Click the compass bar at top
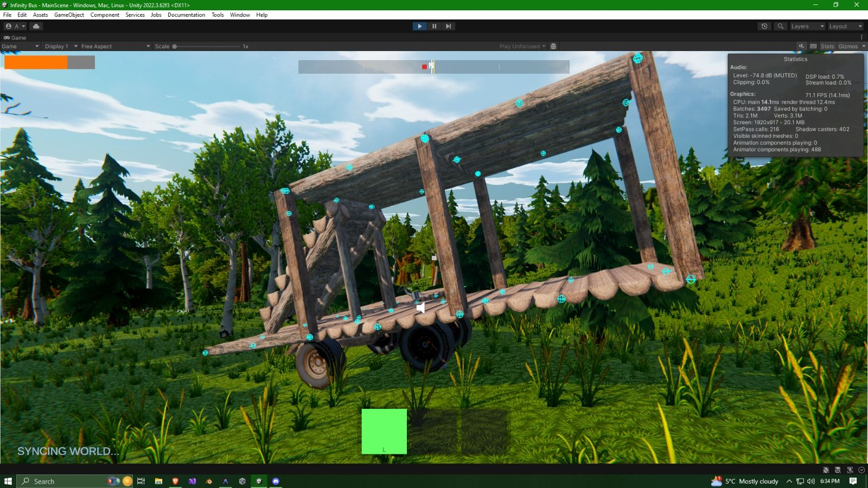 pos(433,67)
